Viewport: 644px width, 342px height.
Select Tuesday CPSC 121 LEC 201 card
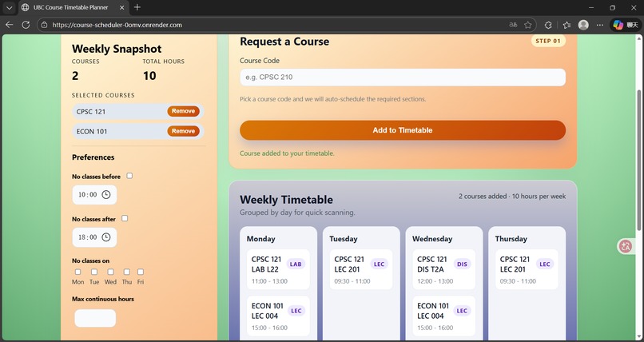coord(361,269)
